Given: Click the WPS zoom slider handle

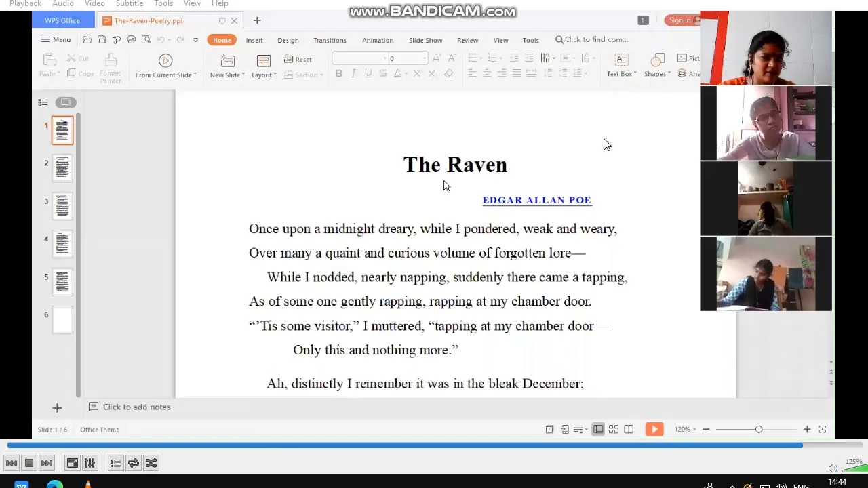Looking at the screenshot, I should (x=759, y=429).
